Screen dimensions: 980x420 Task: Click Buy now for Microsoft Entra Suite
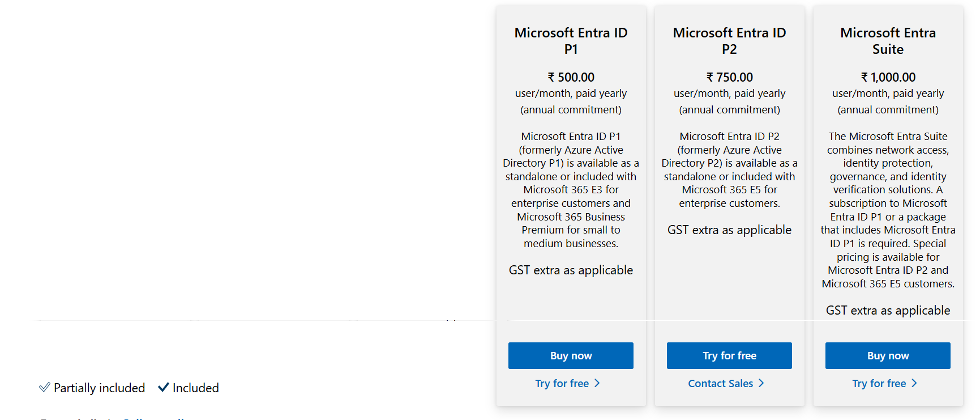[x=888, y=355]
